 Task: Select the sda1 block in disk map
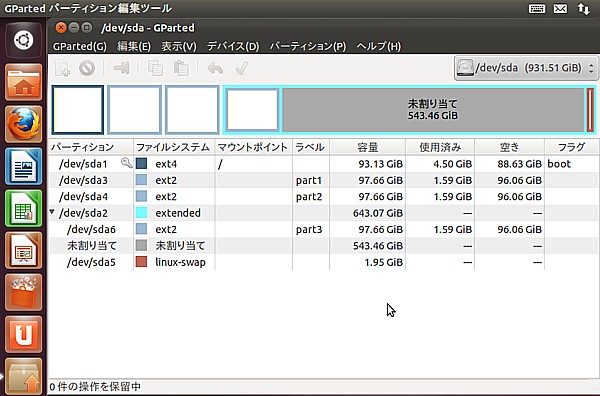(x=78, y=110)
